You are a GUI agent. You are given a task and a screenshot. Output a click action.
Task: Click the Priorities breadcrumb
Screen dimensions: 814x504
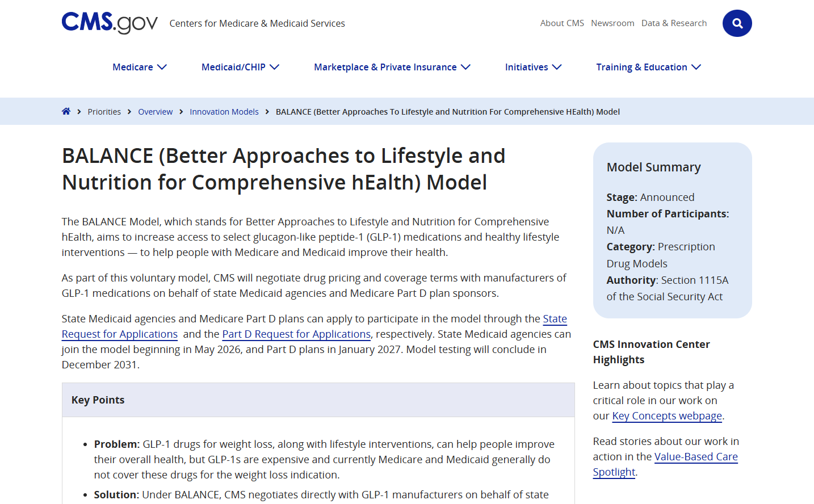(104, 112)
